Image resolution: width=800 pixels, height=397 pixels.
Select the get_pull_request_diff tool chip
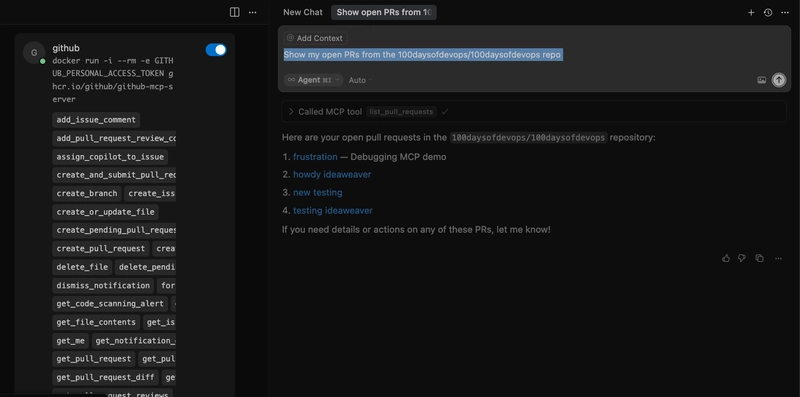(105, 377)
